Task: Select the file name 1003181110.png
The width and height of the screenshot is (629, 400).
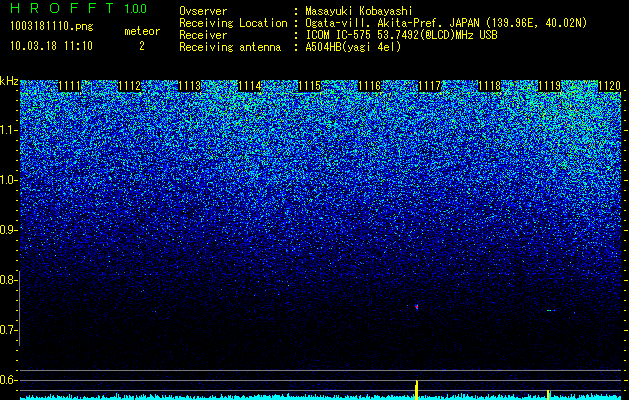Action: [x=52, y=26]
